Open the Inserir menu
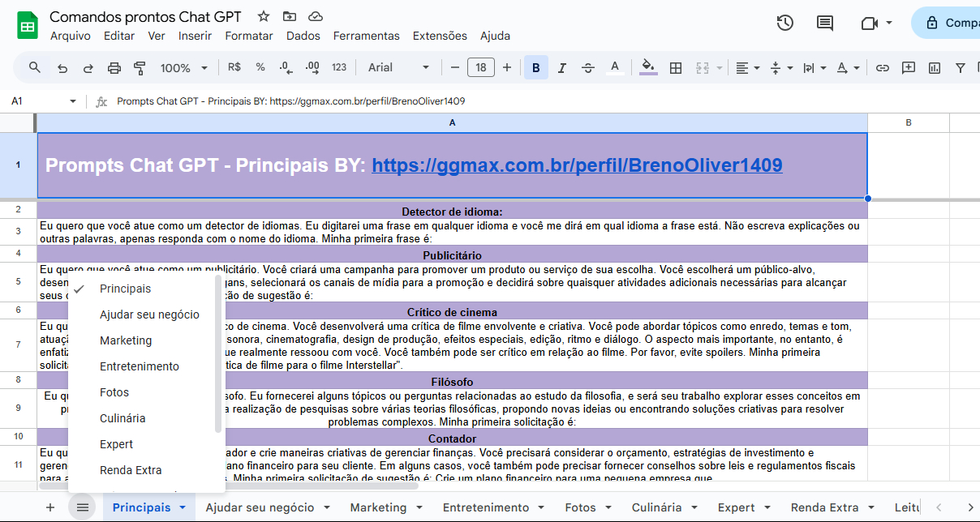The height and width of the screenshot is (522, 980). [x=195, y=36]
